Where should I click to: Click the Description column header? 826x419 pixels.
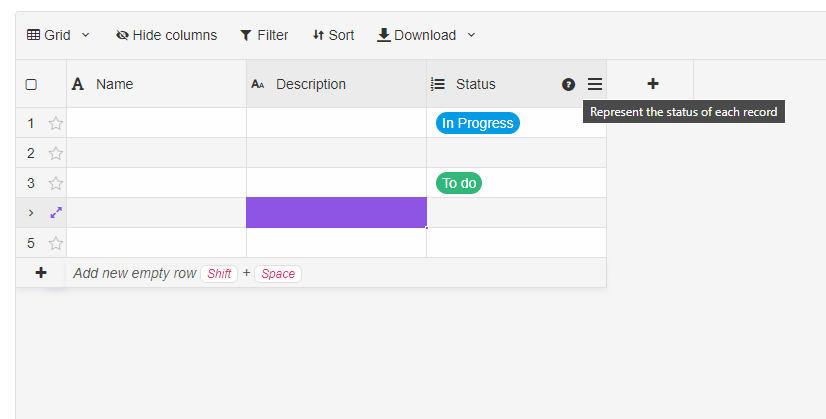336,84
